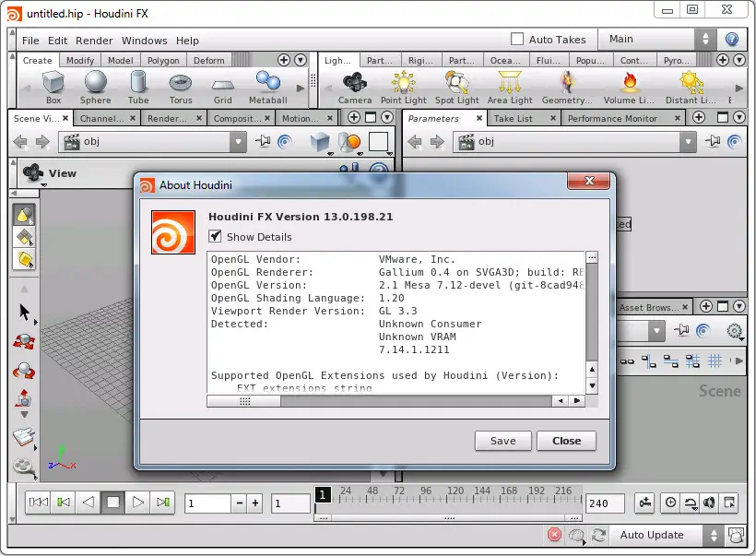Click the details horizontal scrollbar thumb

(x=244, y=401)
